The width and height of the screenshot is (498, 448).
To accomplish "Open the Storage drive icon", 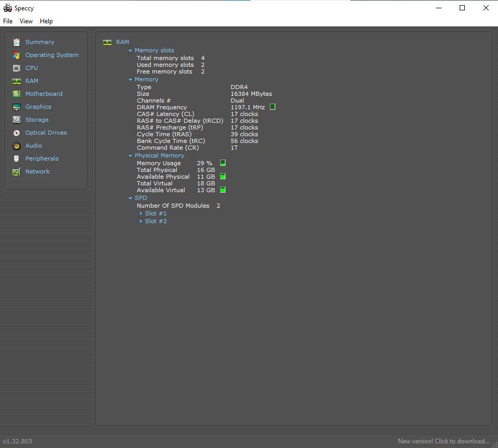I will (17, 120).
